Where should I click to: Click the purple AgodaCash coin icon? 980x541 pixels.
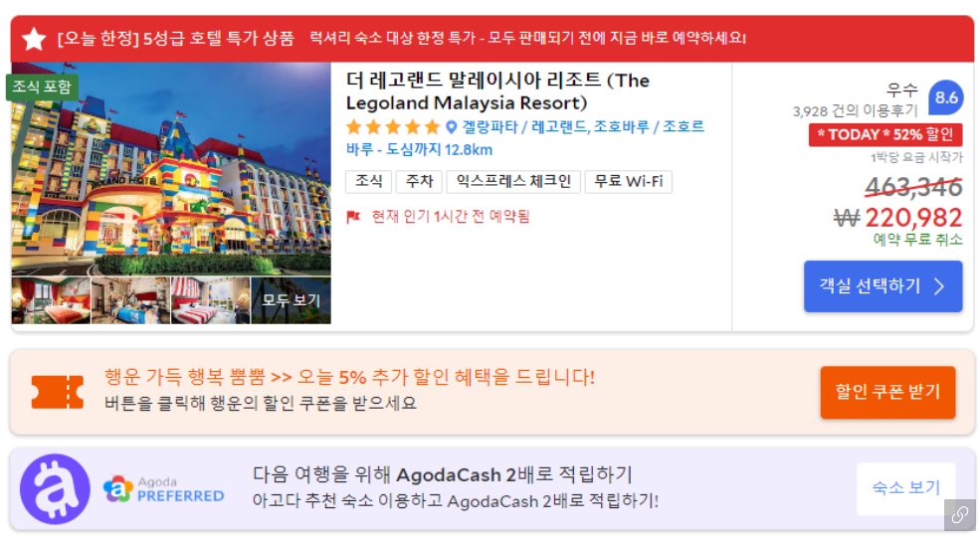click(55, 489)
